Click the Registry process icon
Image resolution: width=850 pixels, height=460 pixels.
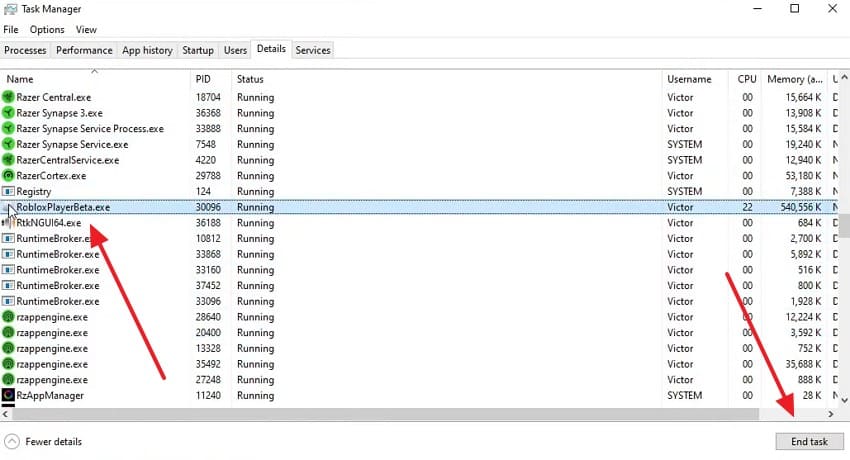[8, 191]
